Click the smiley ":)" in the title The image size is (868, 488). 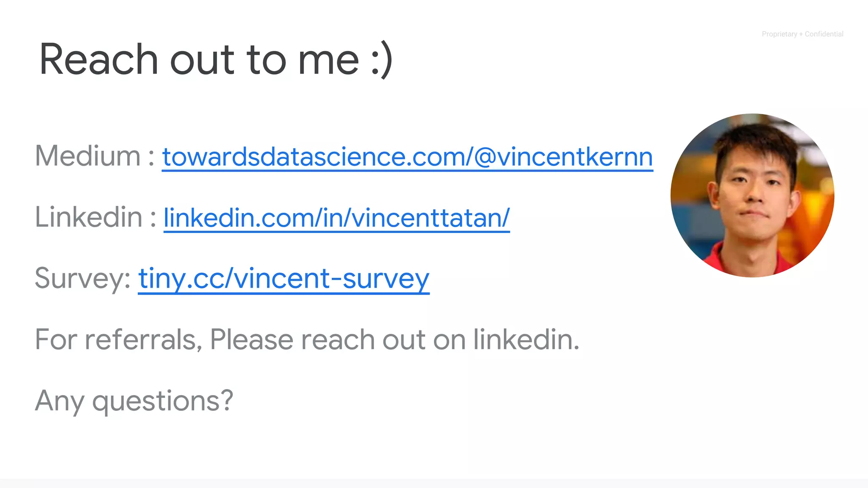click(381, 59)
